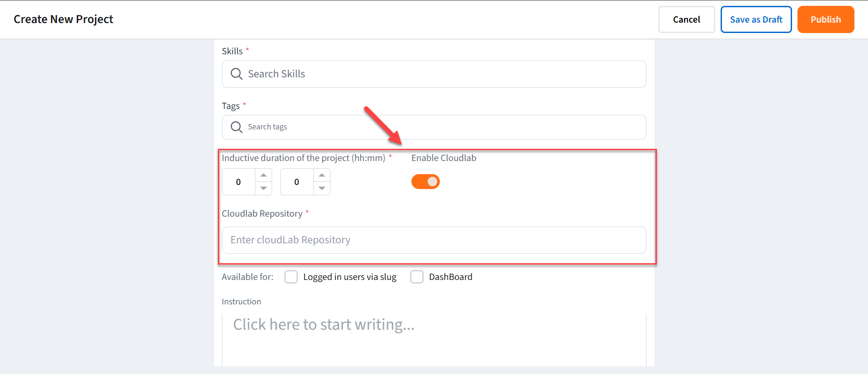
Task: Tick the DashBoard checkbox
Action: click(x=417, y=277)
